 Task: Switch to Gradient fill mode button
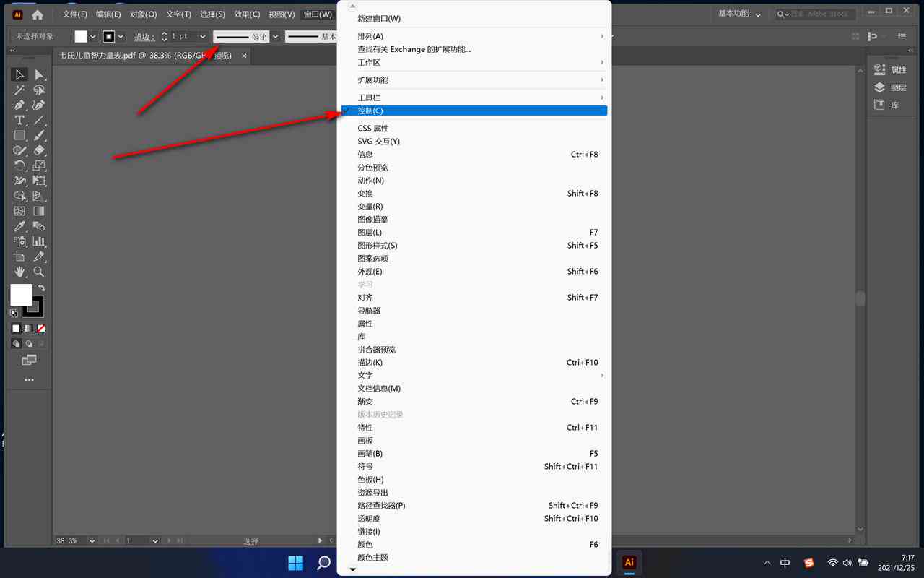(29, 328)
